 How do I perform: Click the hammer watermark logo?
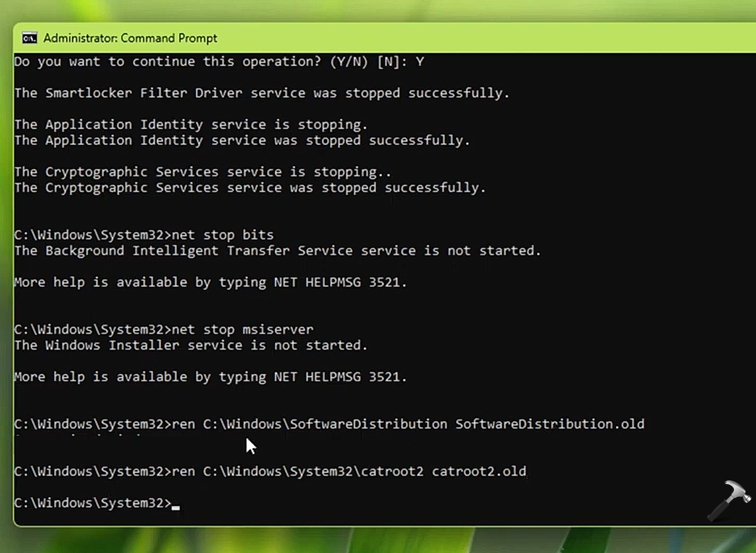pos(729,500)
